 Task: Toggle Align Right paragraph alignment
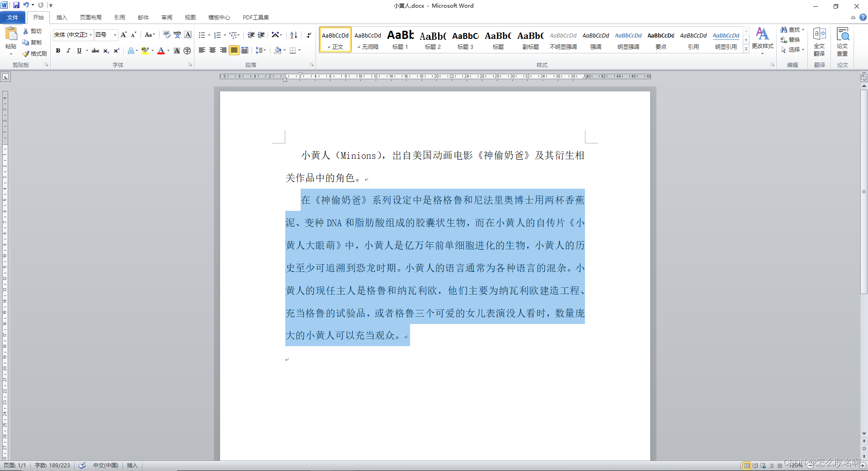point(223,50)
